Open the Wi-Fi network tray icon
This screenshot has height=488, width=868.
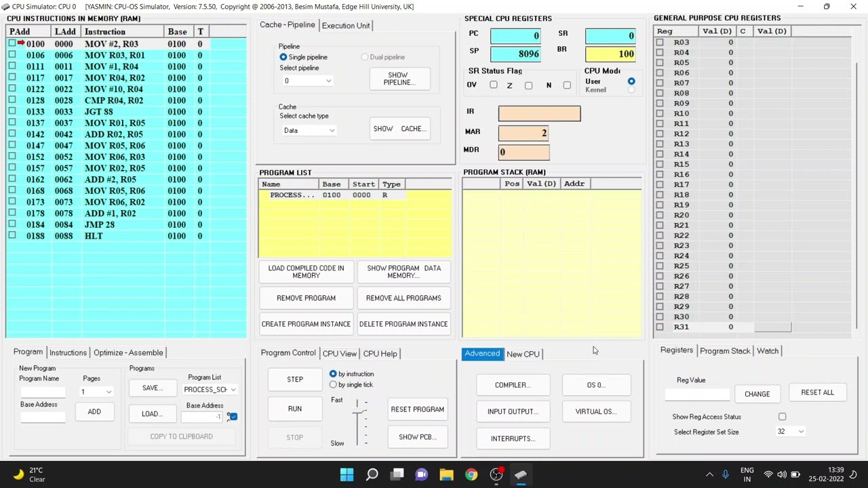click(768, 474)
